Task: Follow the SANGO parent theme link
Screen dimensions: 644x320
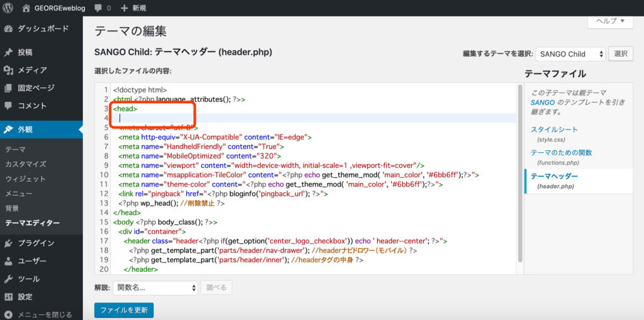Action: [542, 101]
